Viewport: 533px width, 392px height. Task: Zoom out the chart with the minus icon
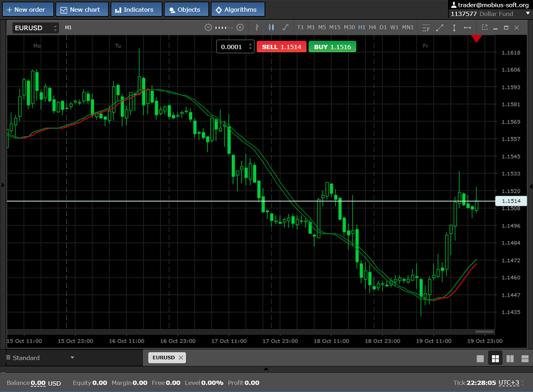coord(208,28)
